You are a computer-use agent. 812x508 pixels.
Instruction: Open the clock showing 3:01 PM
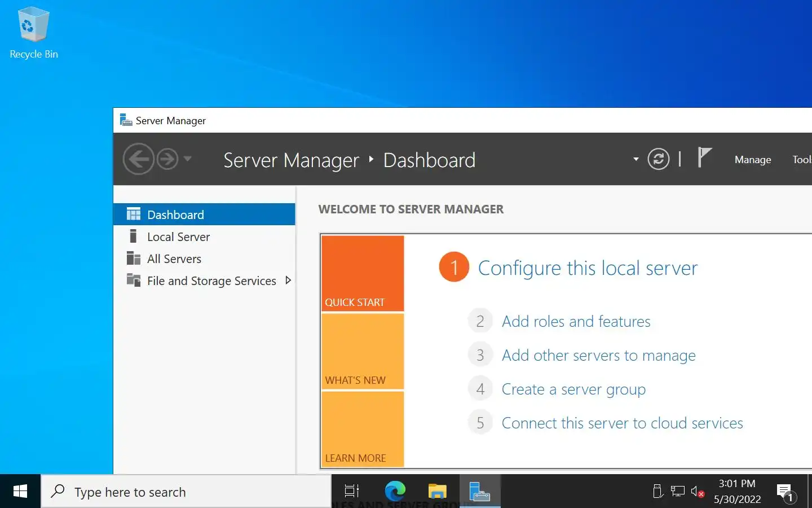coord(737,491)
